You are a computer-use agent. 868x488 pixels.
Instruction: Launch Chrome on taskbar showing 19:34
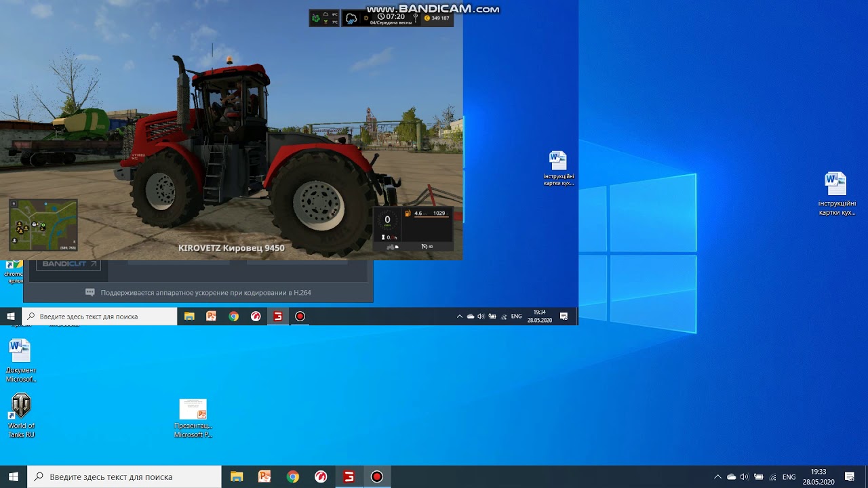click(233, 317)
